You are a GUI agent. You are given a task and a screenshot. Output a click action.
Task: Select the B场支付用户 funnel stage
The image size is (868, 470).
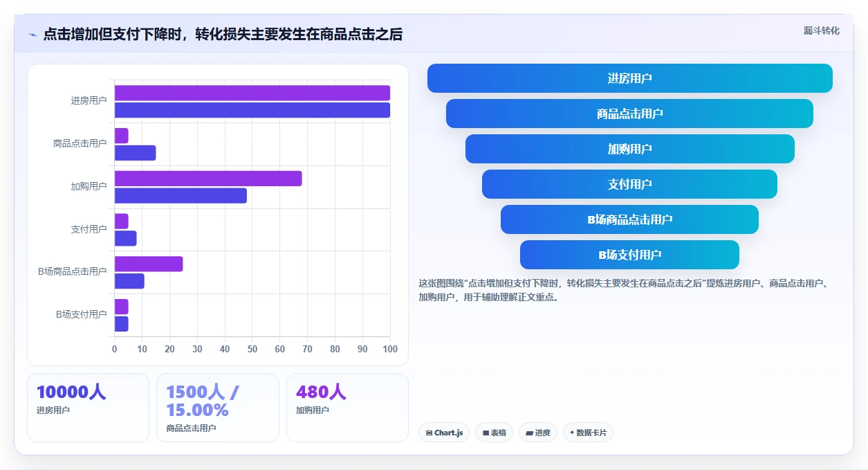coord(629,255)
